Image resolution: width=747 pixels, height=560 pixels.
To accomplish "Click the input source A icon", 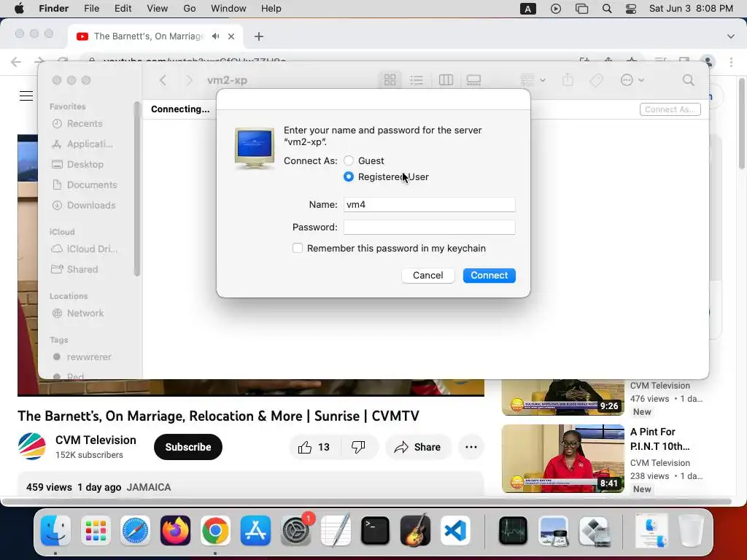I will tap(528, 9).
